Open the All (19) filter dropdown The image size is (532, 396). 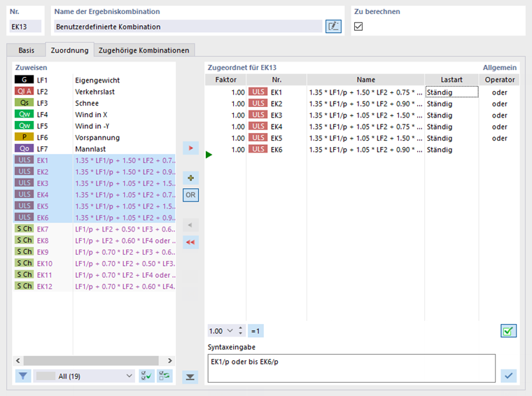(83, 376)
